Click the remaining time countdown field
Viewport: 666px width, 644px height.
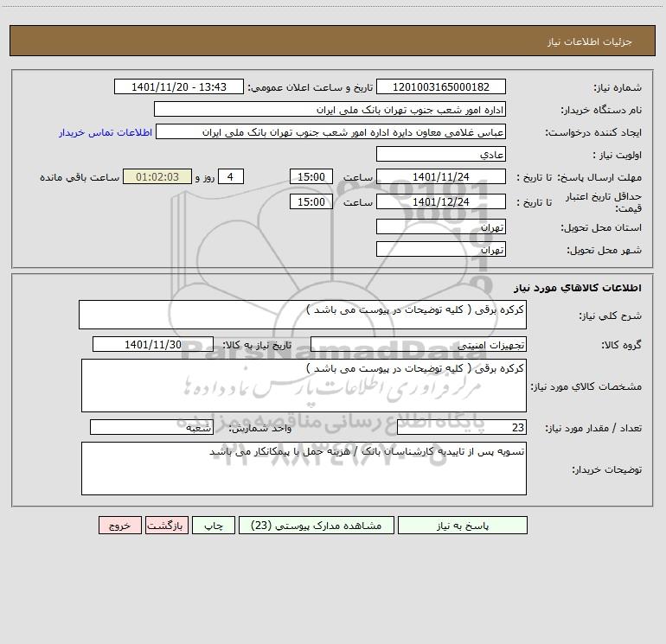pos(157,176)
